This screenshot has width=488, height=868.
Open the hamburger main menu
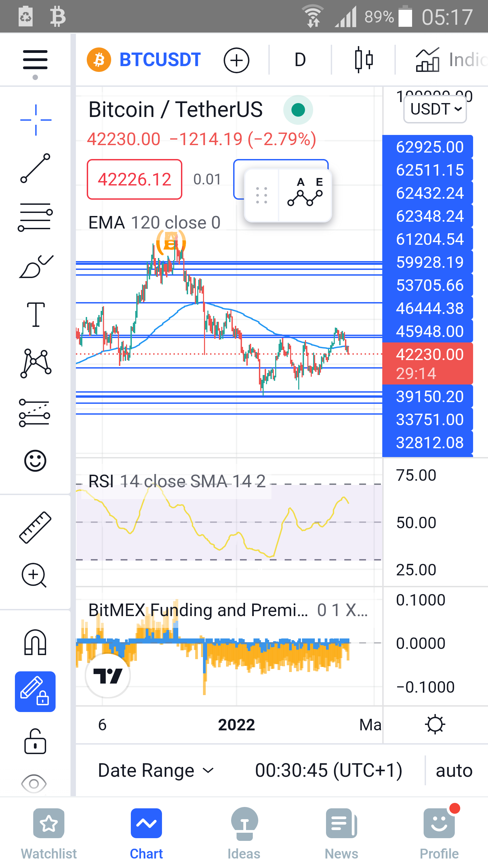pos(35,60)
